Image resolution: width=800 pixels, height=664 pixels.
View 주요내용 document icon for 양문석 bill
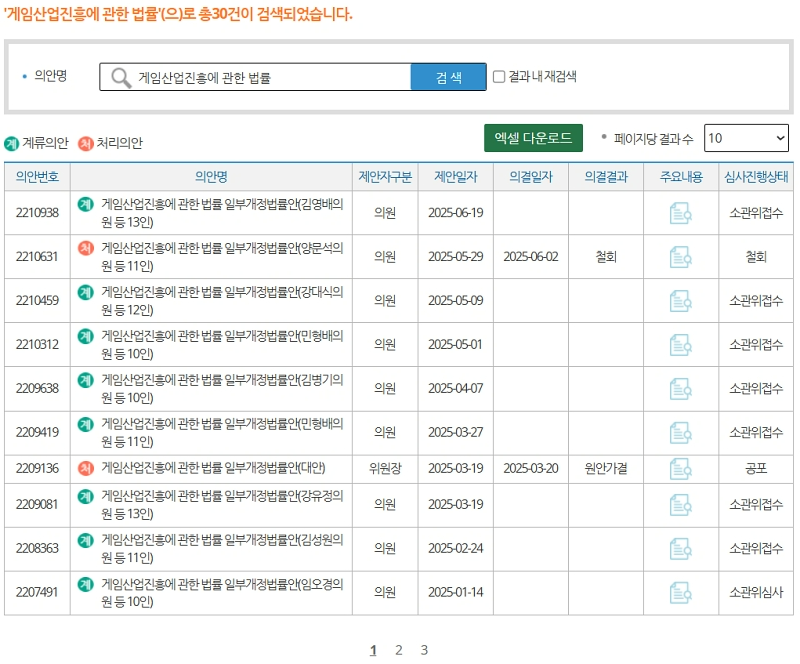coord(680,257)
